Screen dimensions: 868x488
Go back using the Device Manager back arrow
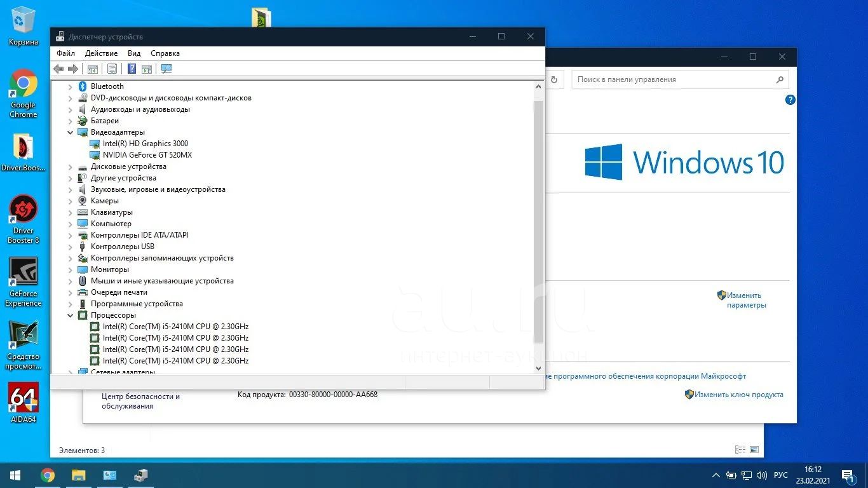(x=58, y=69)
